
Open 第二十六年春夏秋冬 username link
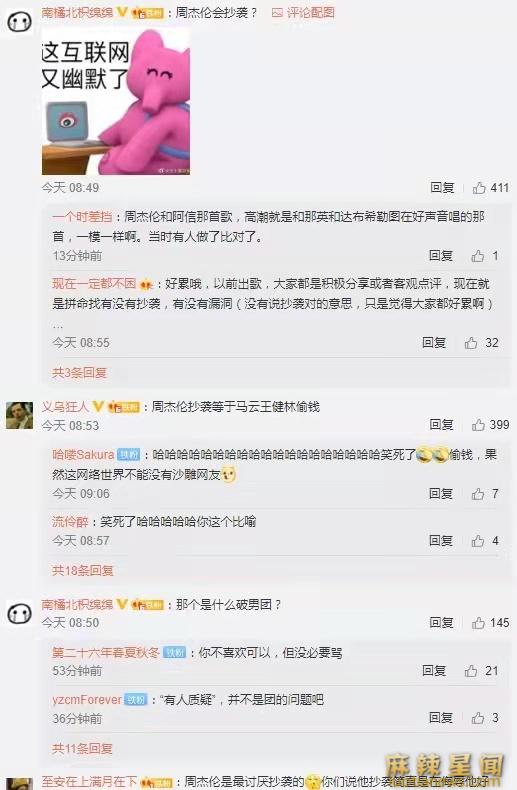[106, 653]
